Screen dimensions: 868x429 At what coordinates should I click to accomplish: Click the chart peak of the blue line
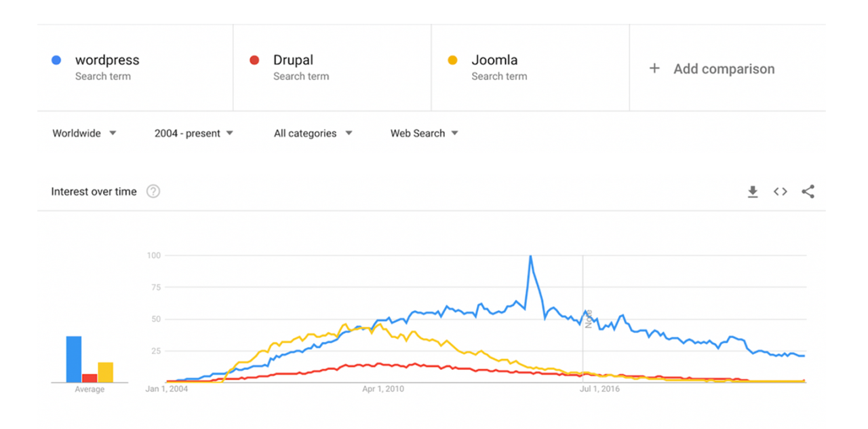point(530,257)
